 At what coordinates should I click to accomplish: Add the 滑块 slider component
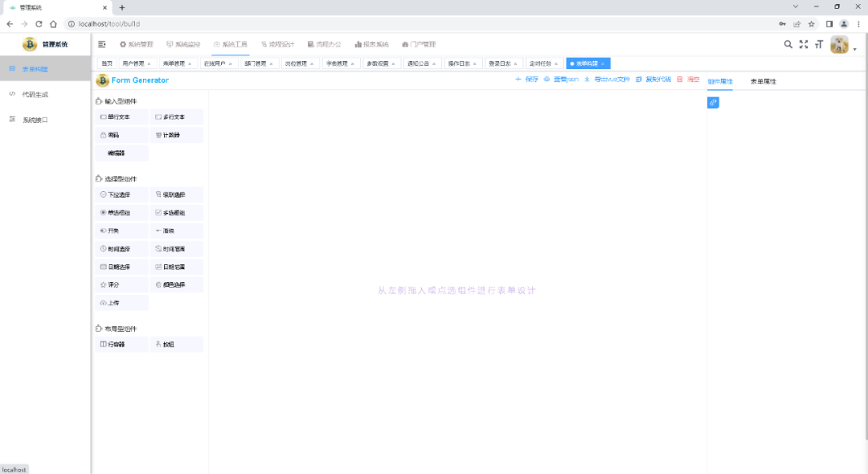(x=176, y=230)
